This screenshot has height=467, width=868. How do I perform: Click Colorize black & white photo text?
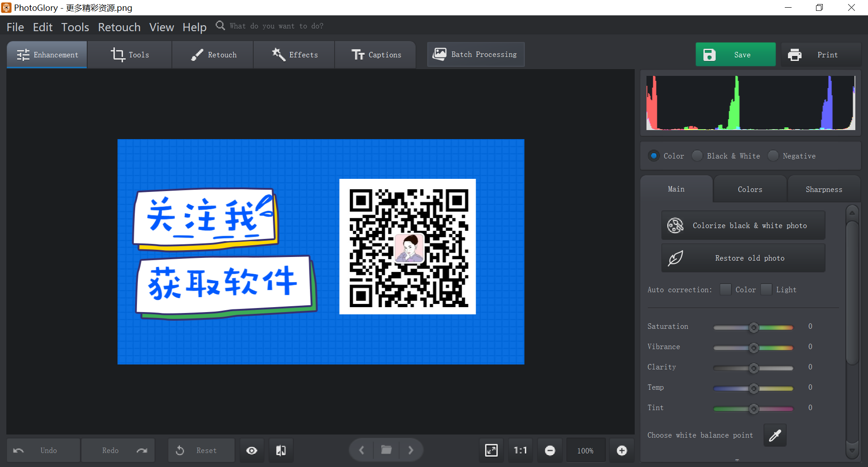tap(750, 225)
